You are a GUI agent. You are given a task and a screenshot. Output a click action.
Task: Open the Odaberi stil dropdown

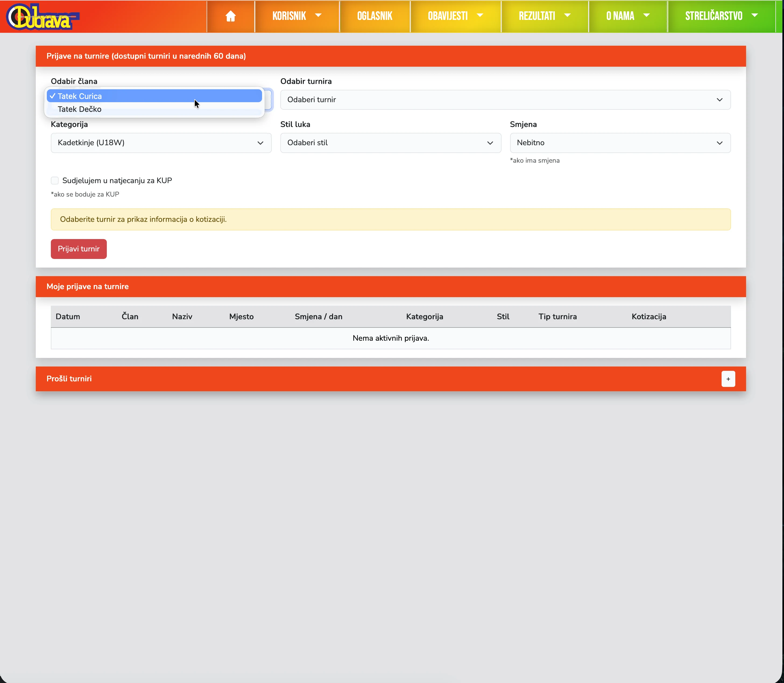tap(390, 143)
